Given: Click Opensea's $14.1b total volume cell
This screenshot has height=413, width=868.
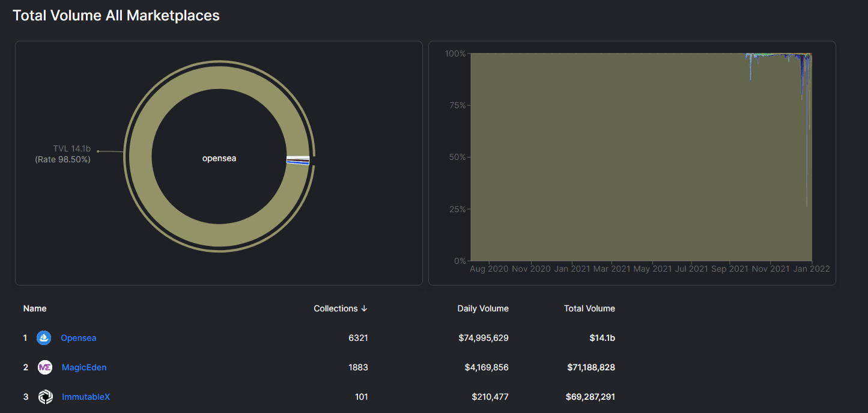Looking at the screenshot, I should coord(602,338).
